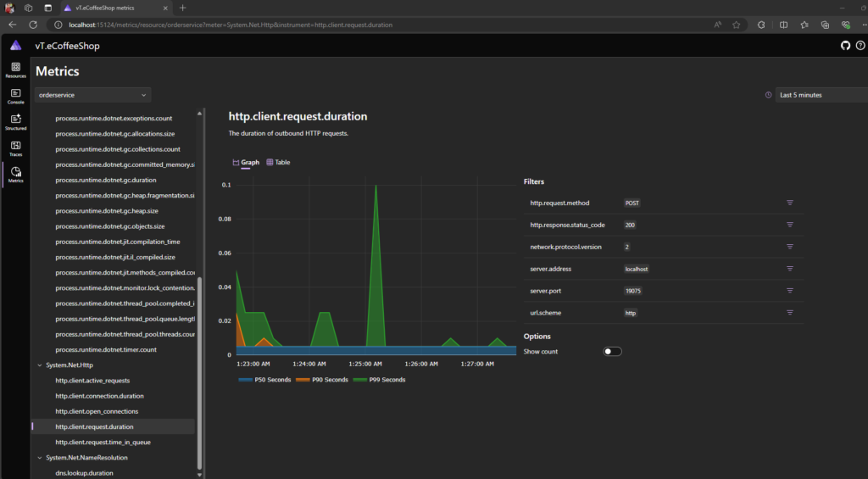Viewport: 868px width, 479px height.
Task: Open the Resources page in sidebar
Action: (15, 70)
